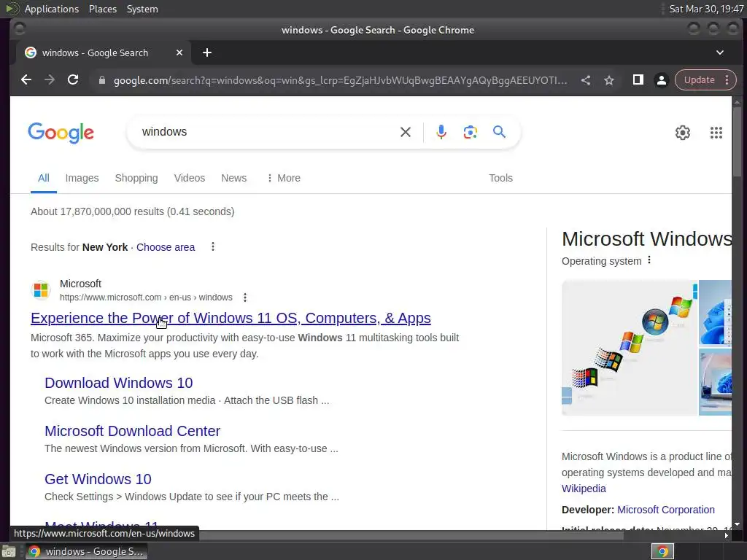Follow the Wikipedia link
The width and height of the screenshot is (747, 560).
tap(584, 489)
